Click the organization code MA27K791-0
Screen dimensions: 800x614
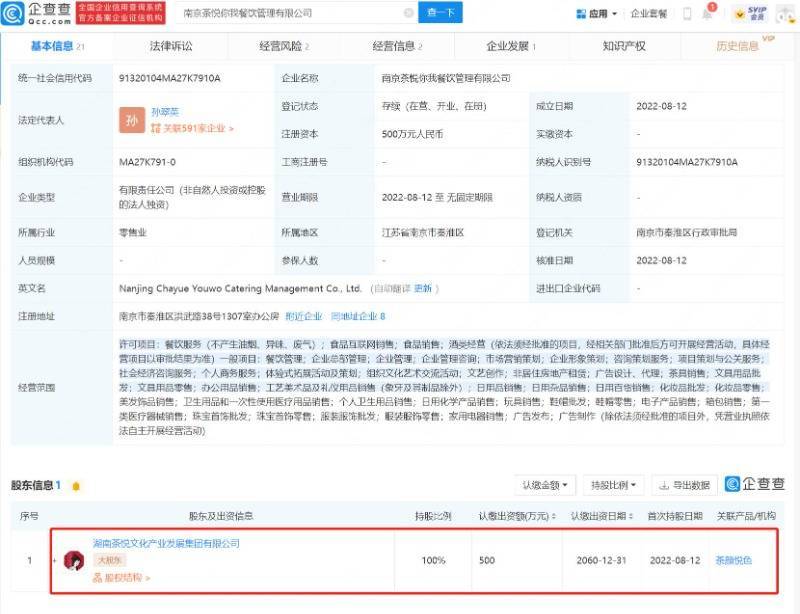[147, 162]
